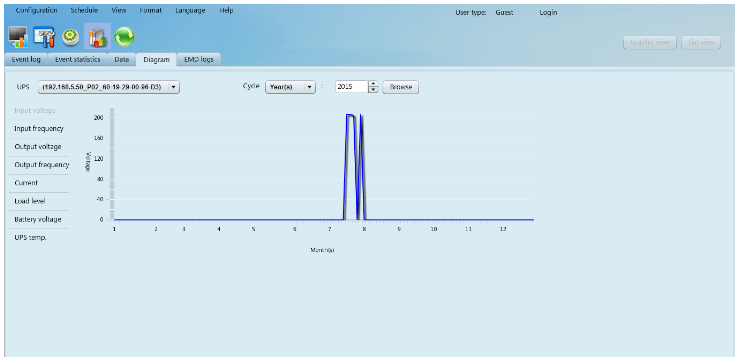Screen dimensions: 739x361
Task: Open the monitor chart toolbar icon
Action: point(18,37)
